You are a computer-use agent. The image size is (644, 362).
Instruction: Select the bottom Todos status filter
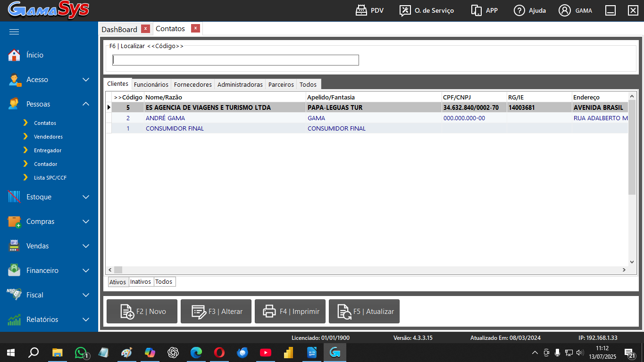[x=164, y=282]
